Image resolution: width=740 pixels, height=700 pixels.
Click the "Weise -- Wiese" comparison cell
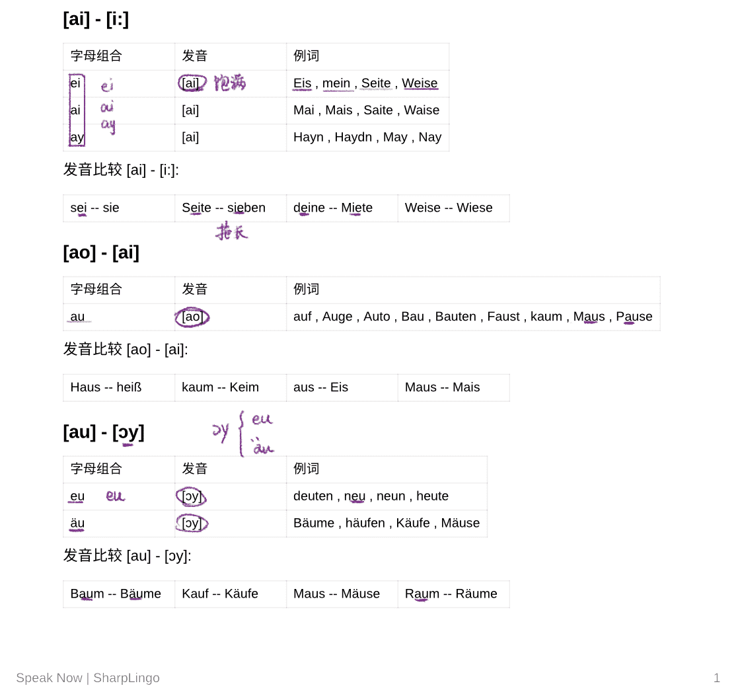pos(449,208)
